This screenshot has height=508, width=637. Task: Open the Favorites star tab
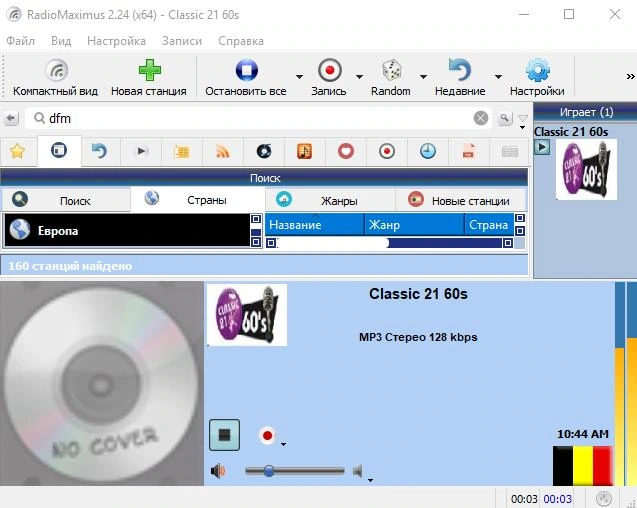[x=18, y=151]
